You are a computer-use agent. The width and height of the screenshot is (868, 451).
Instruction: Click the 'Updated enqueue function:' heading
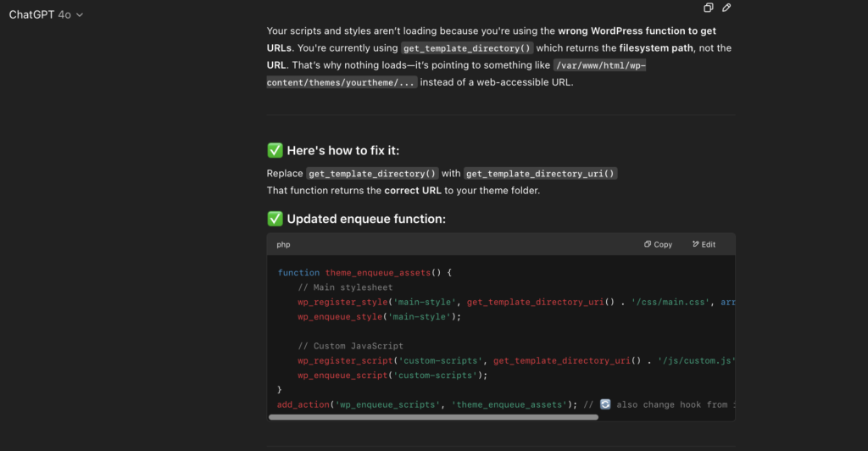click(366, 219)
